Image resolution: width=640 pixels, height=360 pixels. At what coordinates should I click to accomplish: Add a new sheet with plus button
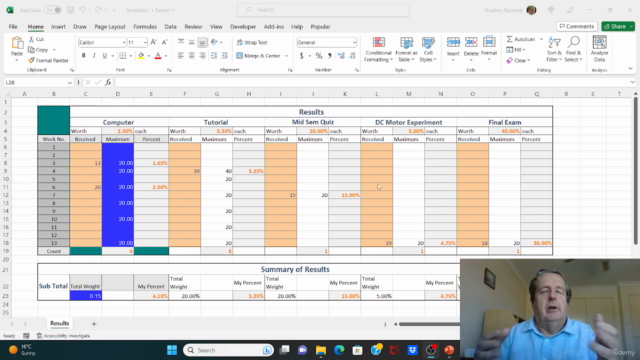[x=94, y=324]
